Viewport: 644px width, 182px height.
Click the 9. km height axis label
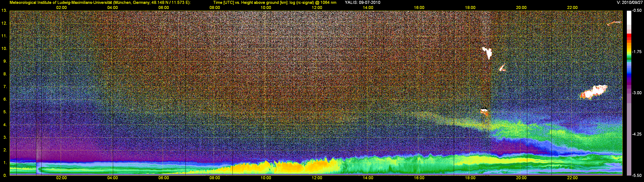(x=5, y=61)
